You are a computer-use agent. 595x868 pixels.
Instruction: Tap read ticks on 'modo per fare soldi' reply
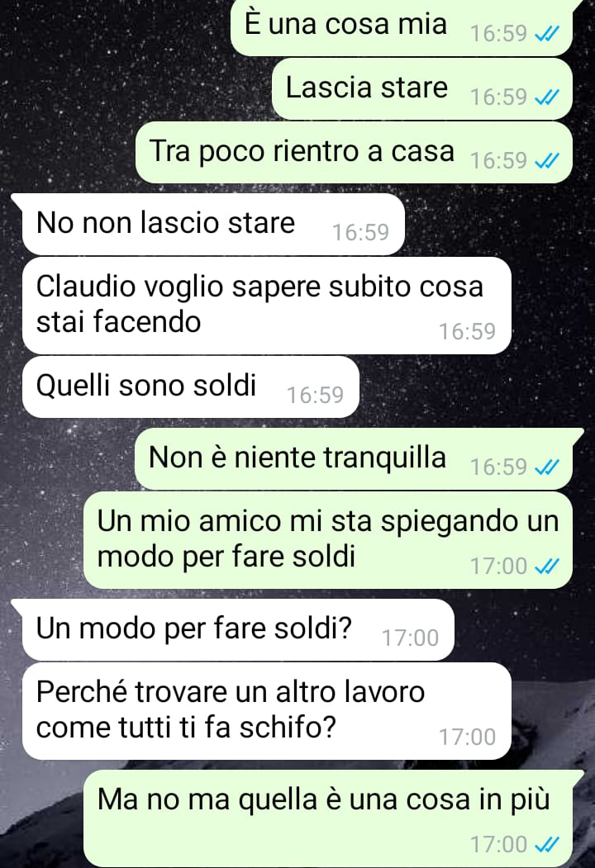(547, 567)
